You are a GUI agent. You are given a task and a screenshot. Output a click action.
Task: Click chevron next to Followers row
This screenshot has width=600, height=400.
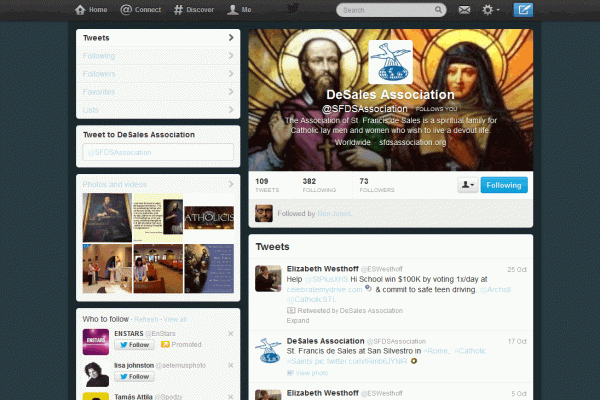tap(231, 73)
